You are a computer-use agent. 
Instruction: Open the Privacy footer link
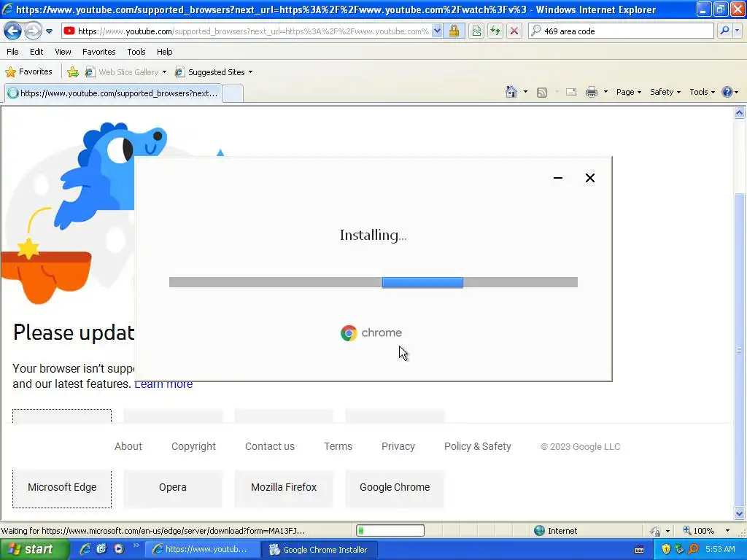[398, 447]
